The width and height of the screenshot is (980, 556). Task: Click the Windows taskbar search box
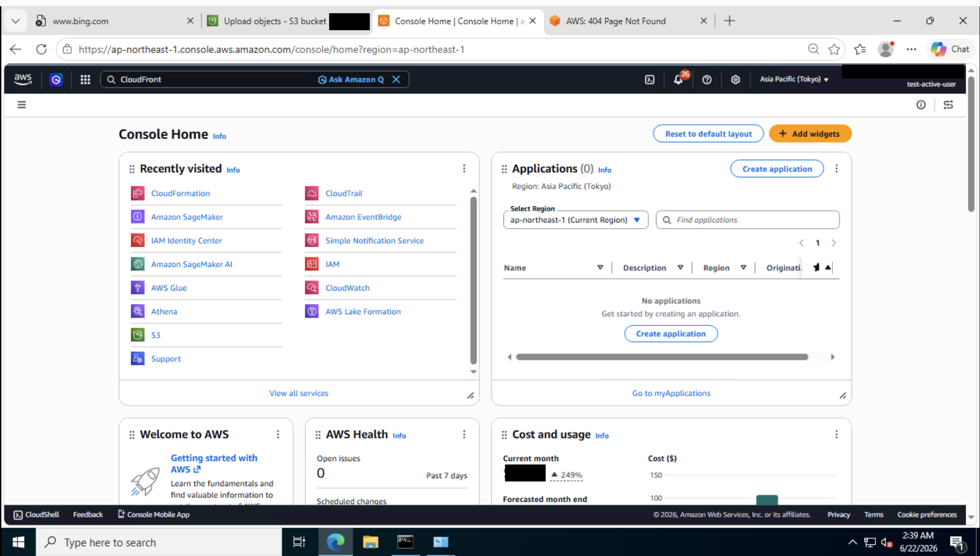(x=159, y=542)
